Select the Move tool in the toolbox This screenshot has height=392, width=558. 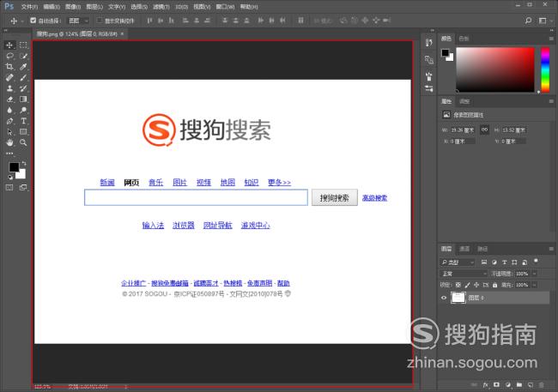click(9, 45)
